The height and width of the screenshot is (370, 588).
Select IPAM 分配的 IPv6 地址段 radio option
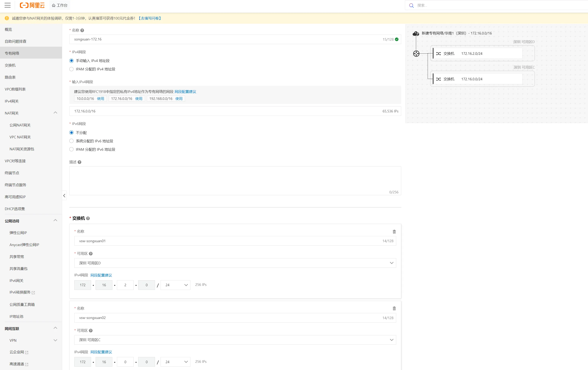point(72,149)
